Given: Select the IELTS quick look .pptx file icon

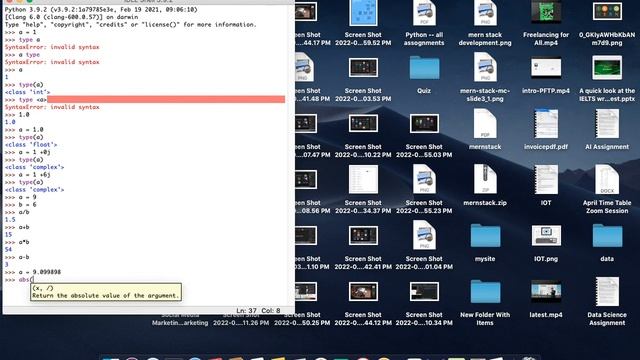Looking at the screenshot, I should point(607,67).
